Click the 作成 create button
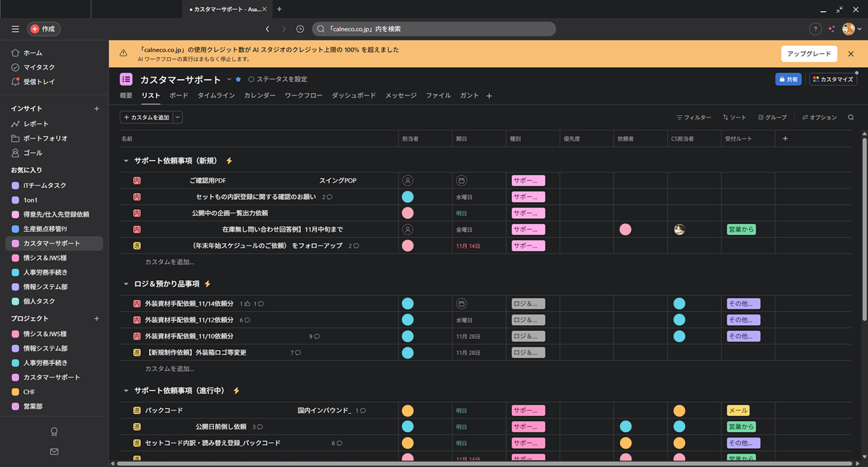868x467 pixels. (x=43, y=29)
